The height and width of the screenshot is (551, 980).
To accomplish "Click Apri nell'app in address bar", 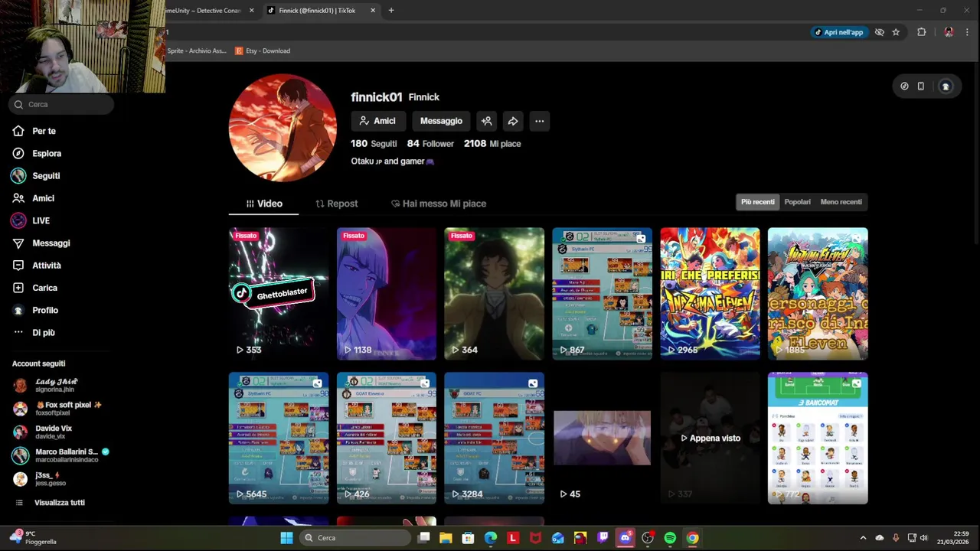I will [x=838, y=32].
